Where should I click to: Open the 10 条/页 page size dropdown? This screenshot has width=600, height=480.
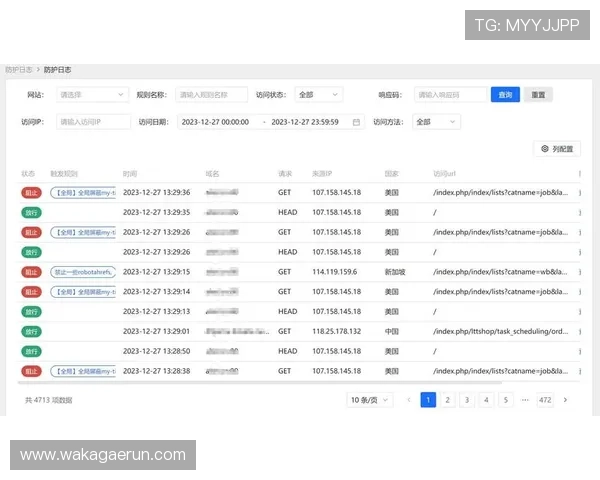click(370, 400)
